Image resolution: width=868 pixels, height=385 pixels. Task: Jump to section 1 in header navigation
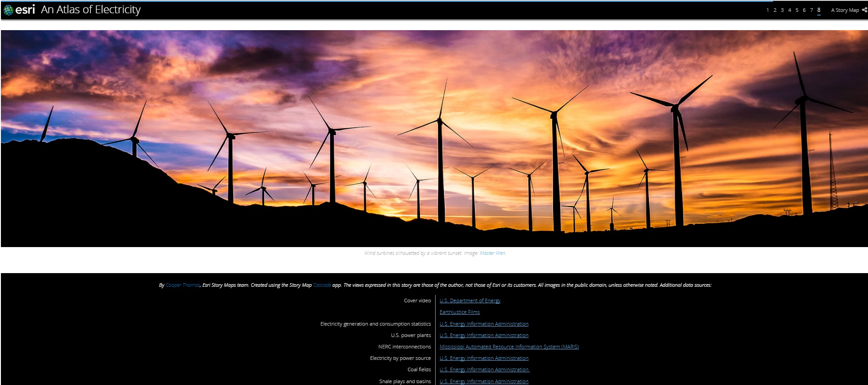(x=768, y=10)
